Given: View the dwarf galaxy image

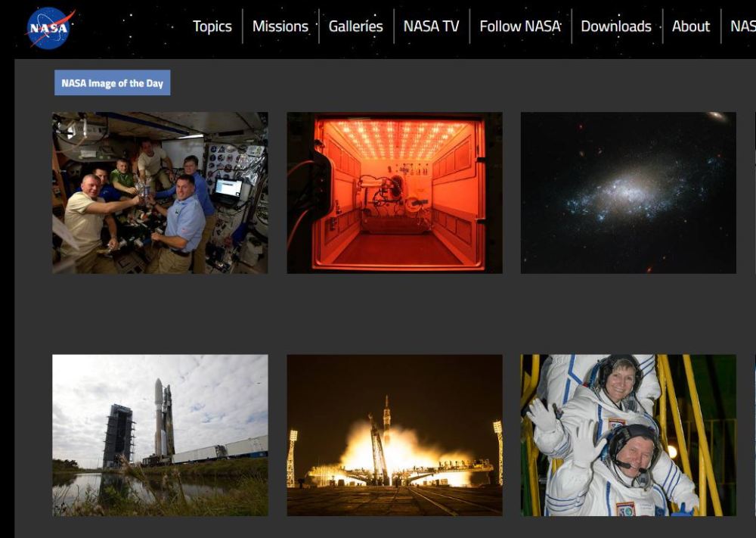Looking at the screenshot, I should 627,193.
